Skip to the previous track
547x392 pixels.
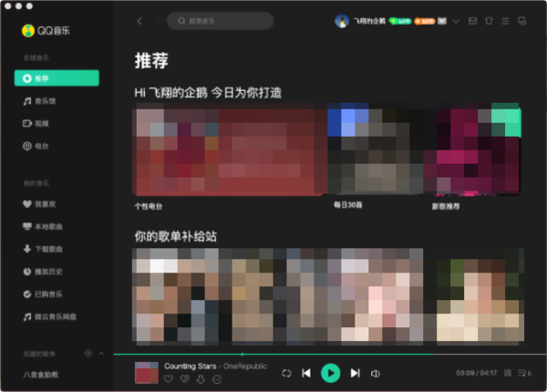[306, 373]
